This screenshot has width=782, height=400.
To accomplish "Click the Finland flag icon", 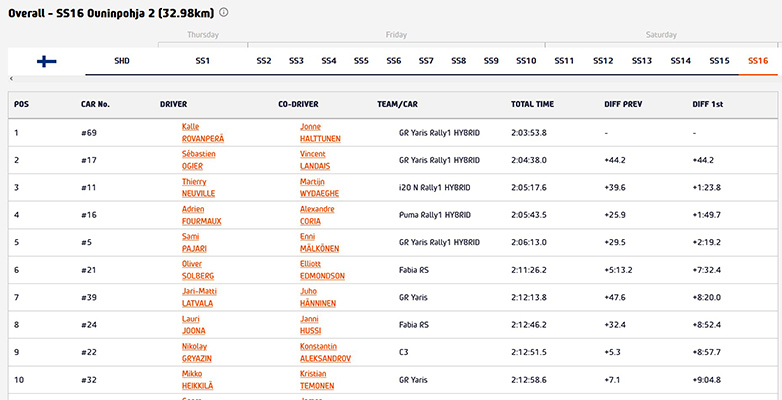I will pyautogui.click(x=47, y=61).
